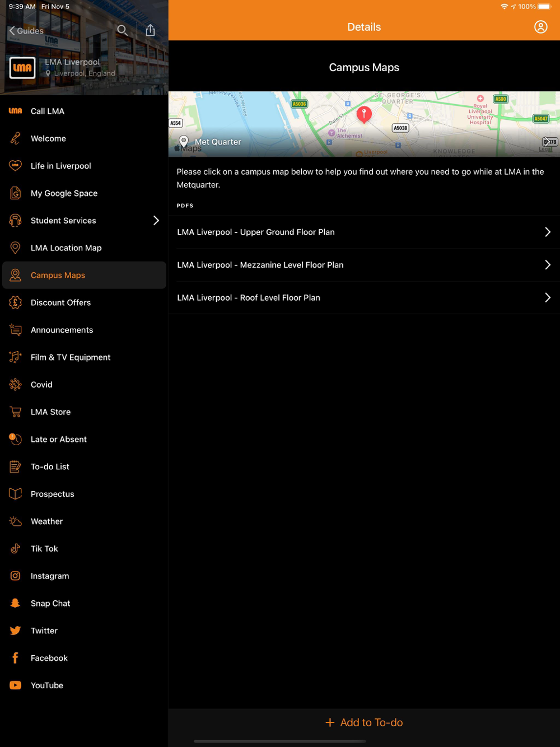The image size is (560, 747).
Task: Select My Google Space menu item
Action: 84,193
